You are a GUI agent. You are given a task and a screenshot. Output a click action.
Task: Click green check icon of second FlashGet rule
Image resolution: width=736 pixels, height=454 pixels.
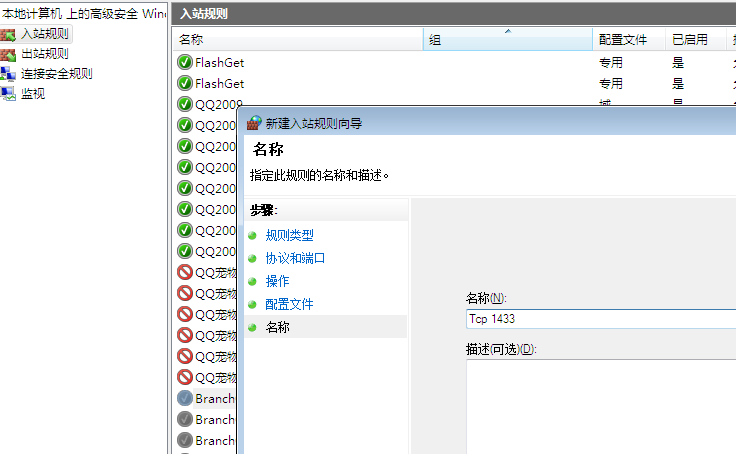(x=185, y=83)
